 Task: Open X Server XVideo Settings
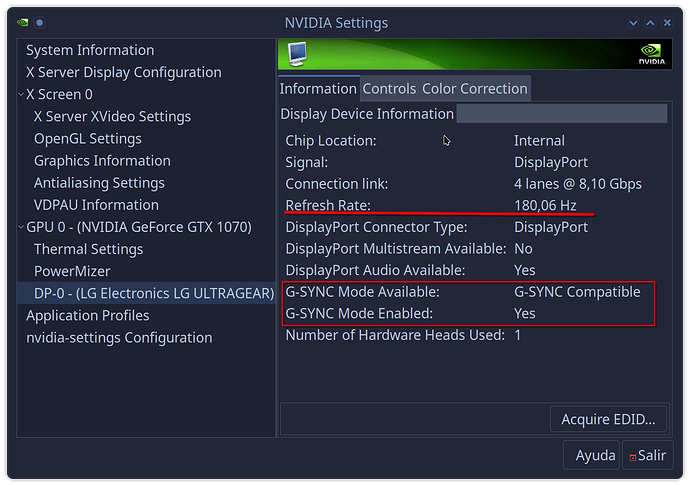point(112,117)
